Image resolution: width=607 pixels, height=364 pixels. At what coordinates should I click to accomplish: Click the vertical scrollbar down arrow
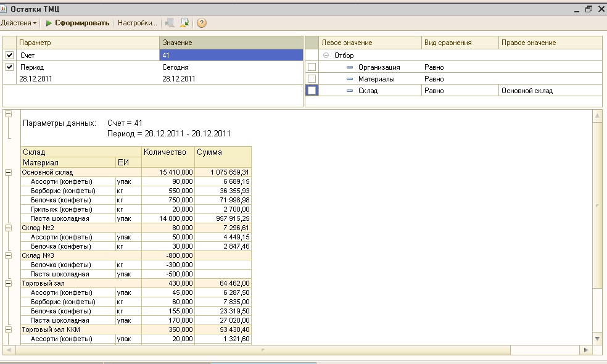click(x=597, y=339)
